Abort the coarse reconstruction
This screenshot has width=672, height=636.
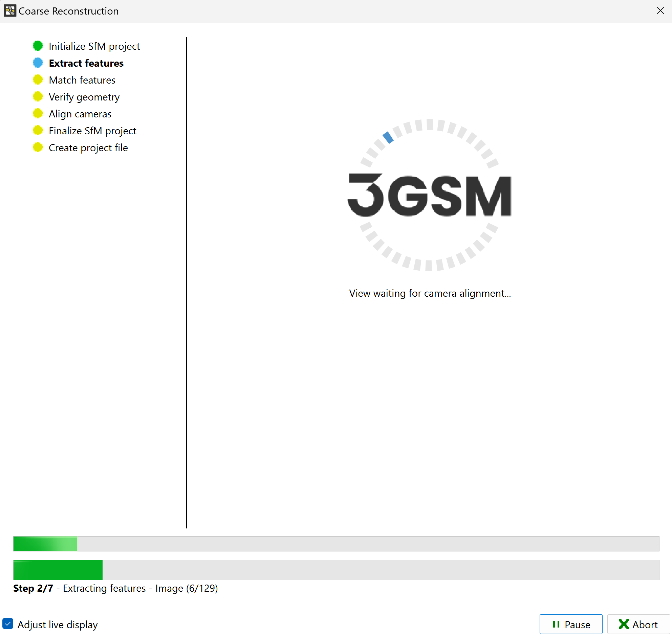tap(638, 624)
